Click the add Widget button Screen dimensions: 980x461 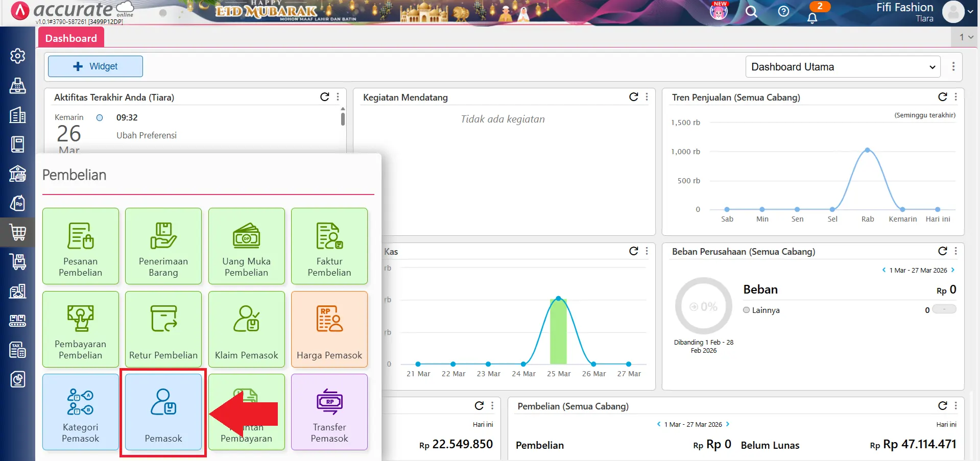point(95,66)
